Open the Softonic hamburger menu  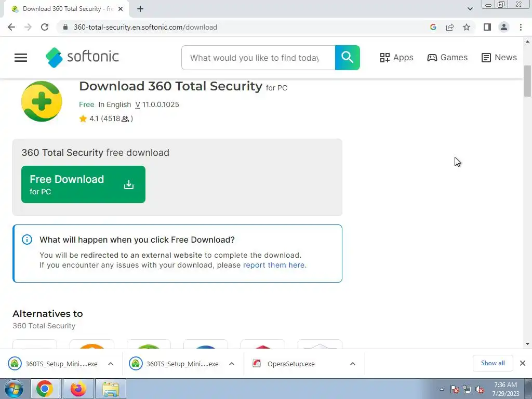pos(21,58)
